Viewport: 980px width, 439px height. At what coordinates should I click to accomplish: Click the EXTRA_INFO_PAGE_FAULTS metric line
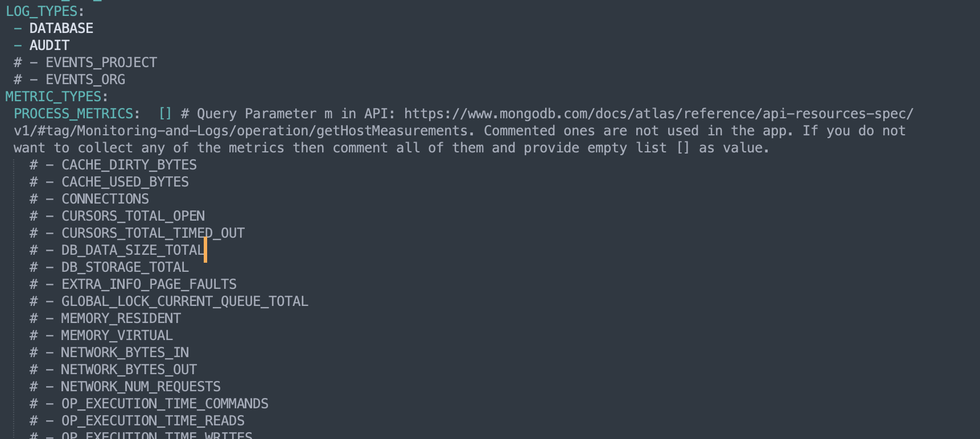(149, 284)
